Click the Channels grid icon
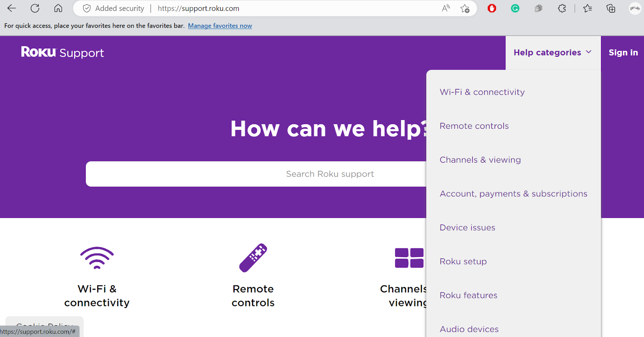The width and height of the screenshot is (644, 337). 409,258
